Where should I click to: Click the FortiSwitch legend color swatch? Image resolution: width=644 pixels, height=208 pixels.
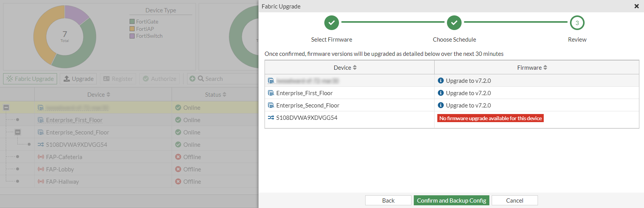(x=132, y=36)
